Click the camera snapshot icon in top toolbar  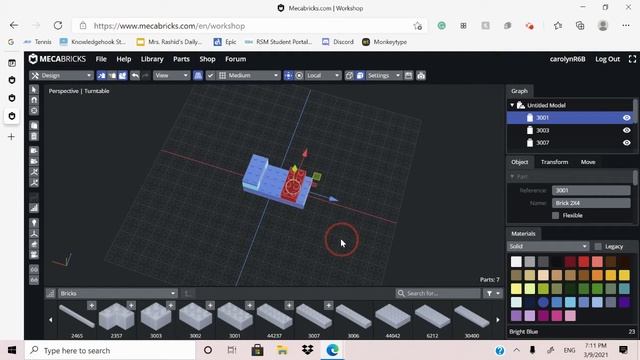tap(421, 76)
